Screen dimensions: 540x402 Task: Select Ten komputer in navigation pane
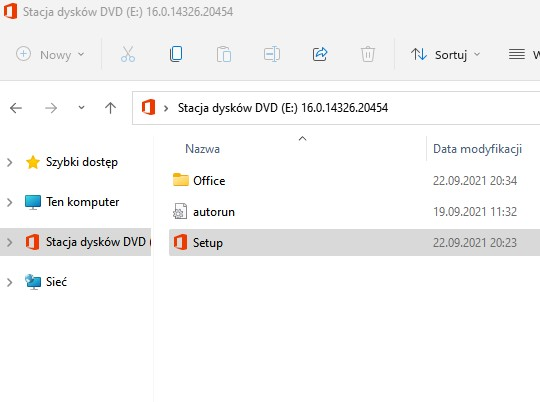click(83, 202)
